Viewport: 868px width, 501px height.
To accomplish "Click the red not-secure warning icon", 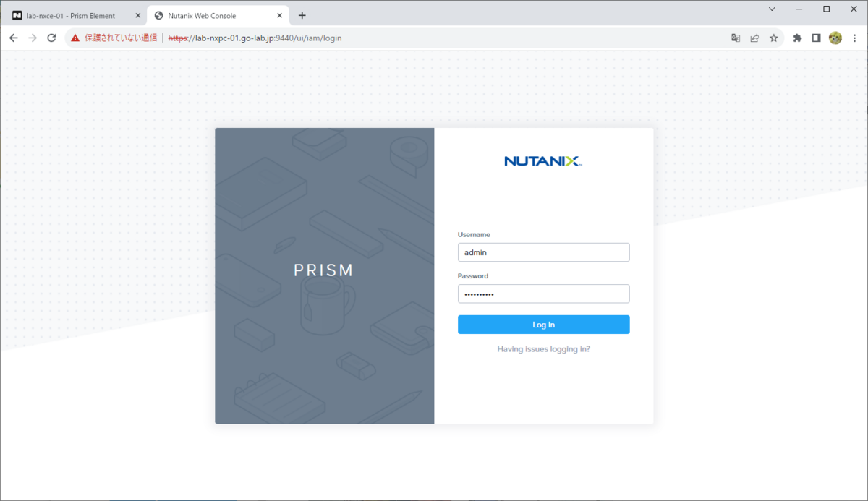I will tap(75, 38).
